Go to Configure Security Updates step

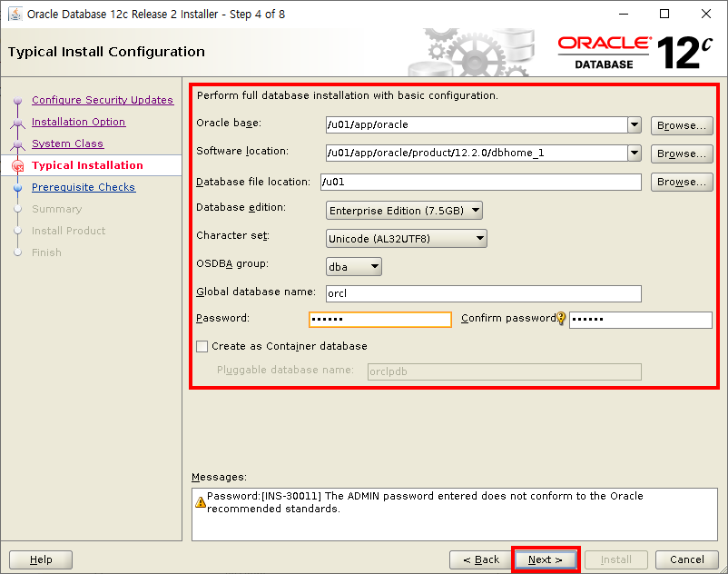103,100
